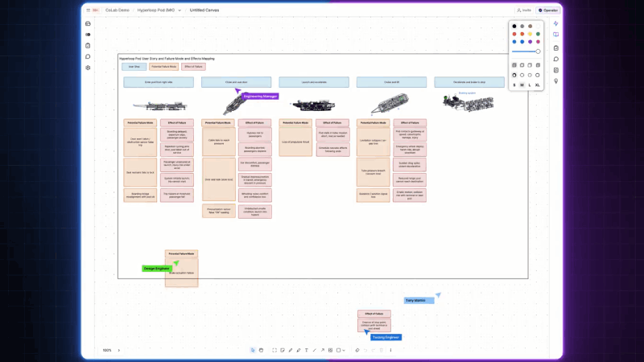Open the shape tool dropdown arrow
644x362 pixels.
[344, 350]
